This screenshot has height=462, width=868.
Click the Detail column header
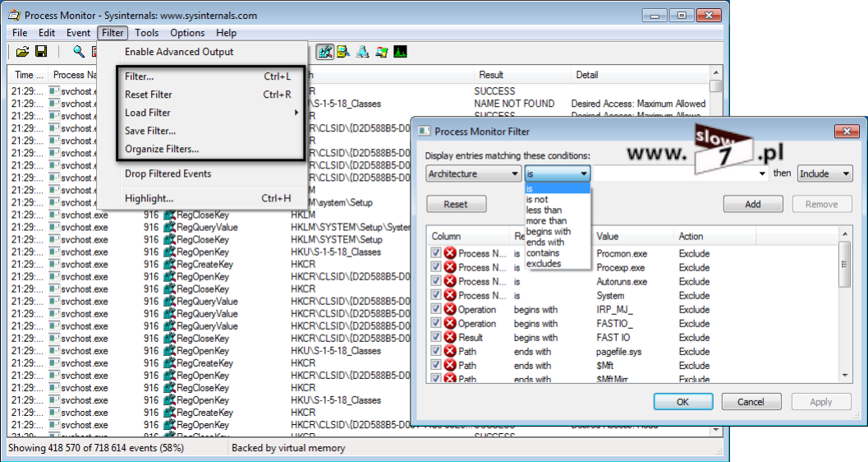[640, 75]
